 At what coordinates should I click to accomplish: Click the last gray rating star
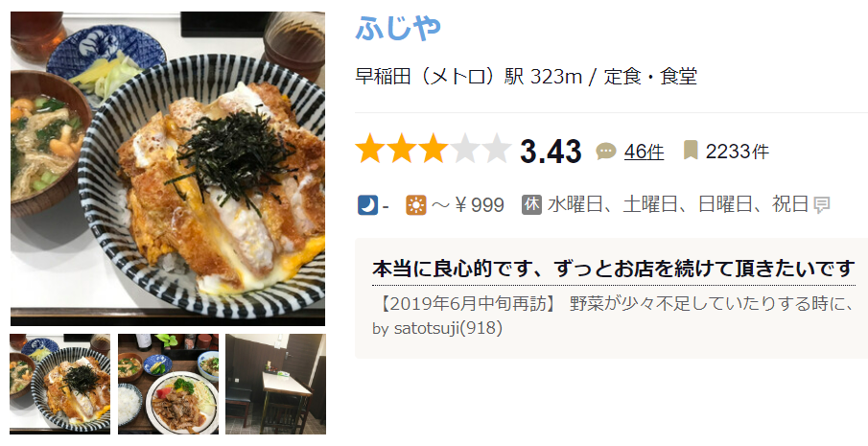[x=496, y=149]
